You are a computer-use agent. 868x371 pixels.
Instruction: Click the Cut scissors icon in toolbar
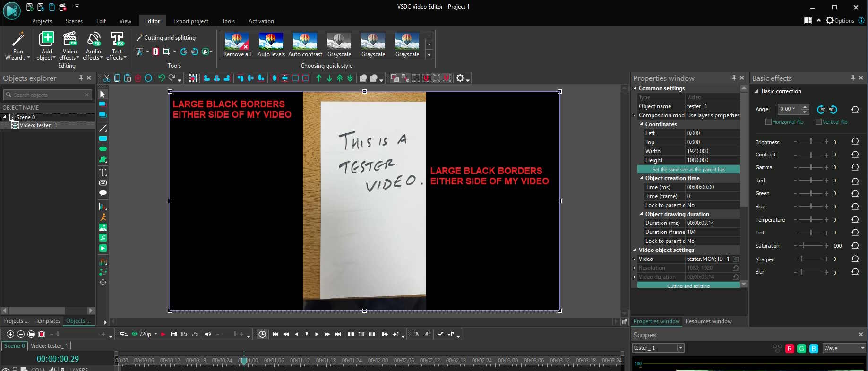click(107, 78)
